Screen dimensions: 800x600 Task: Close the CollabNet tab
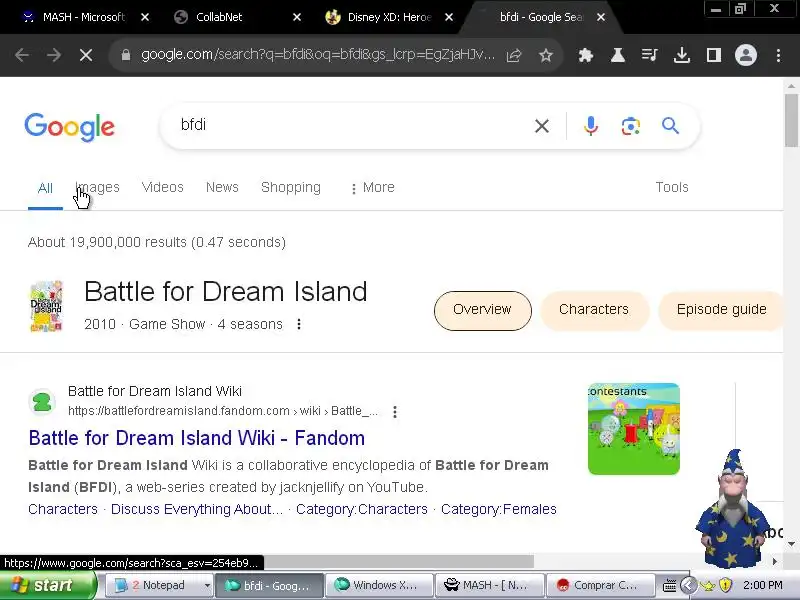point(297,17)
